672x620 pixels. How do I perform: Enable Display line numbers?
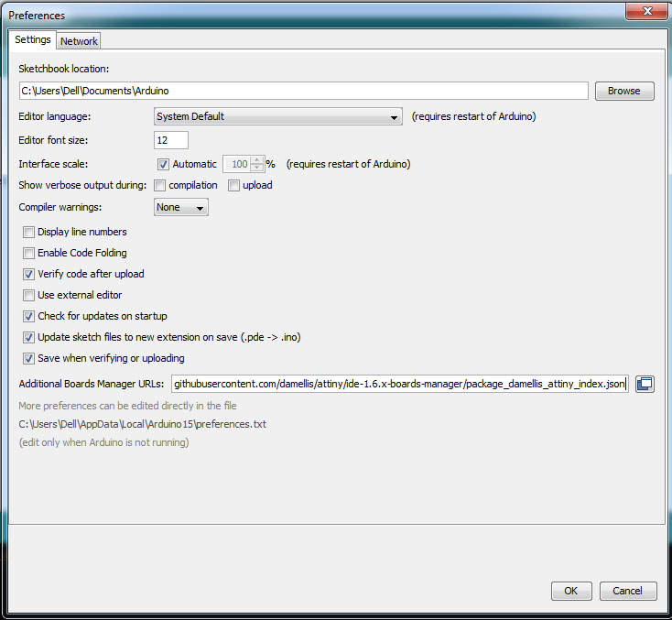tap(28, 232)
